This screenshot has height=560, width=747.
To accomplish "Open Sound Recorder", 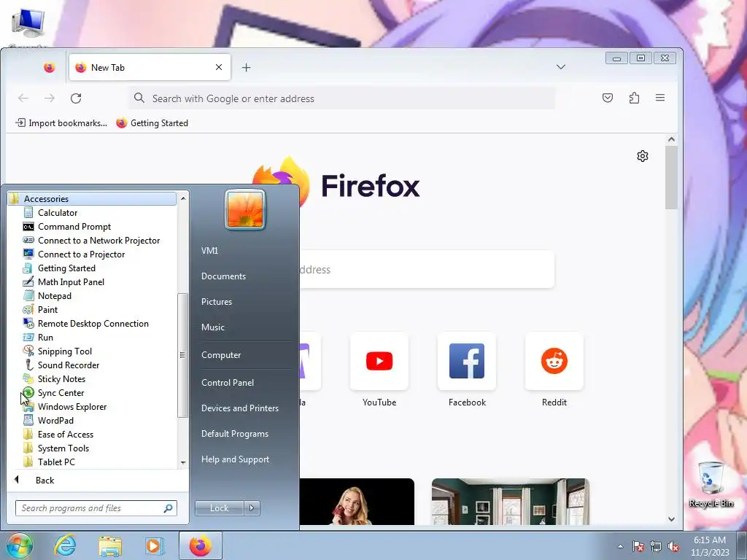I will click(68, 365).
